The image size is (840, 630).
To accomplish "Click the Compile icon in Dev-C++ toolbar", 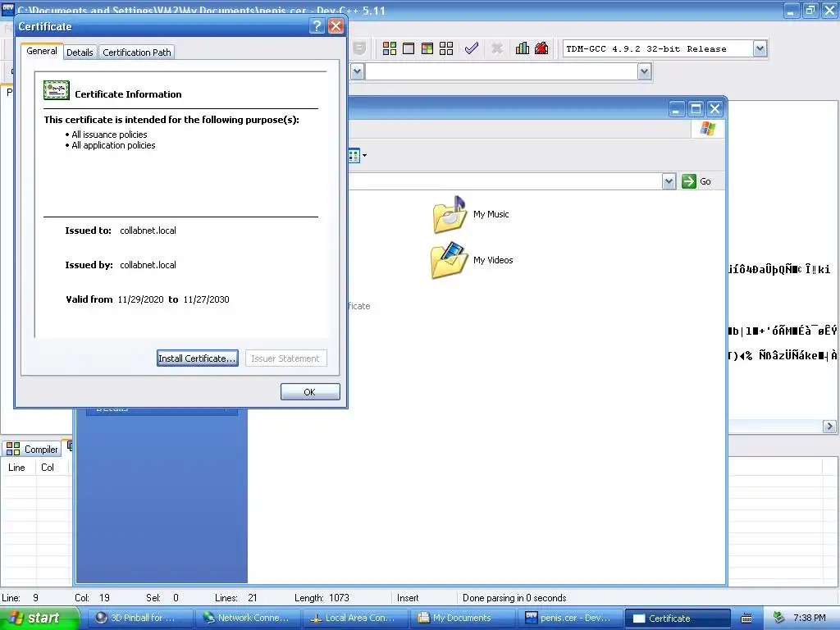I will pyautogui.click(x=390, y=48).
